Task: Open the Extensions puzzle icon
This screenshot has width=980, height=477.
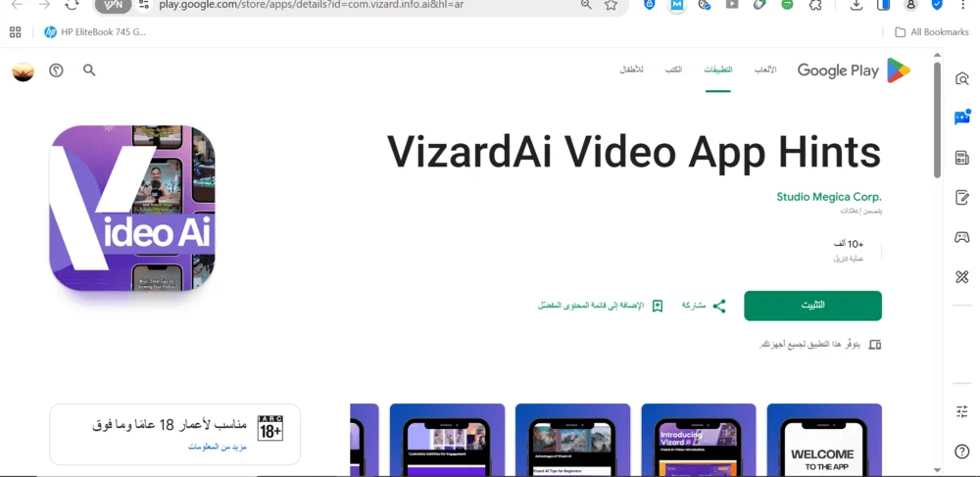Action: (x=815, y=5)
